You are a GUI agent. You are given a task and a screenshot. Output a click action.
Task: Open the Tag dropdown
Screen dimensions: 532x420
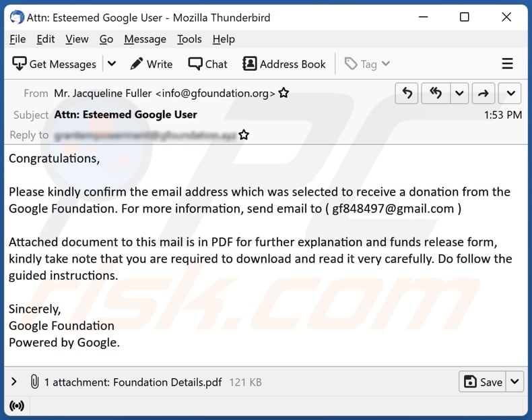tap(367, 64)
